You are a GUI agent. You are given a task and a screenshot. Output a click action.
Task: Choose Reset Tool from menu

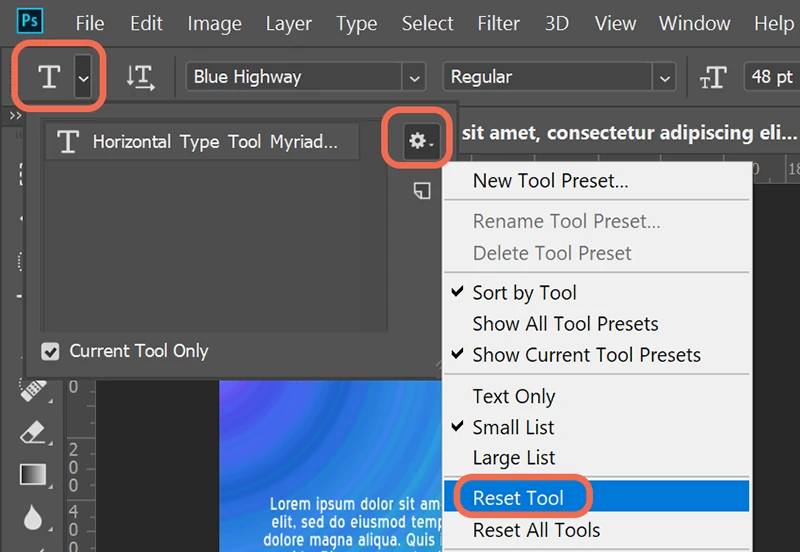(597, 497)
